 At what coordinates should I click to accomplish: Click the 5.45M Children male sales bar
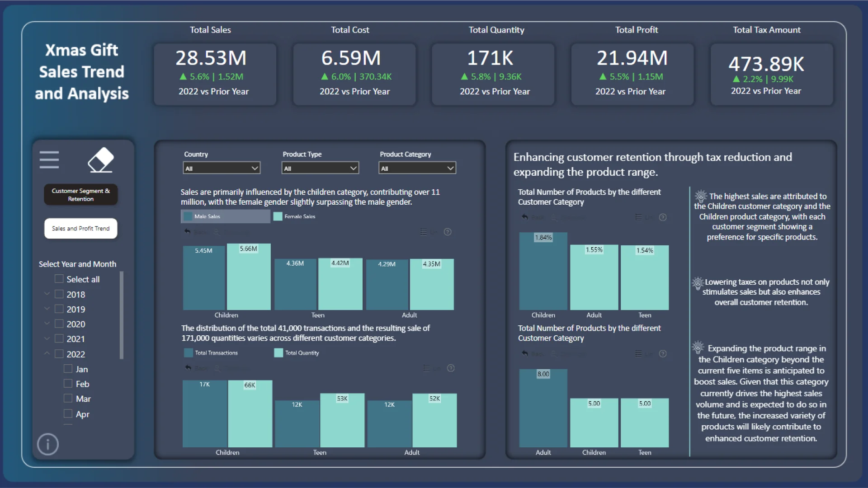click(204, 278)
